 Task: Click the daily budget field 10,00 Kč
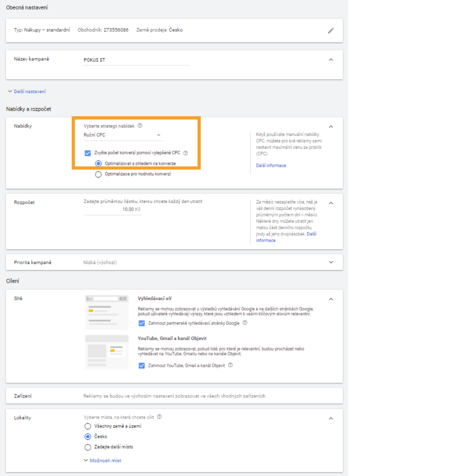(x=113, y=209)
